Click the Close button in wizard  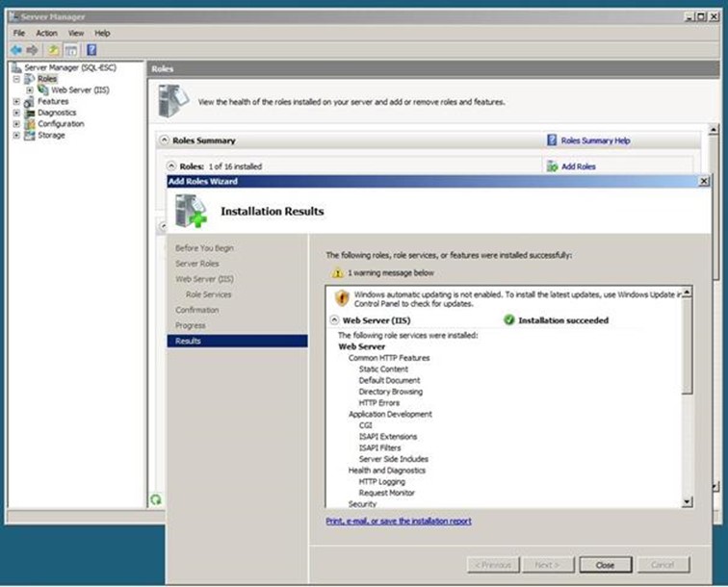point(605,565)
